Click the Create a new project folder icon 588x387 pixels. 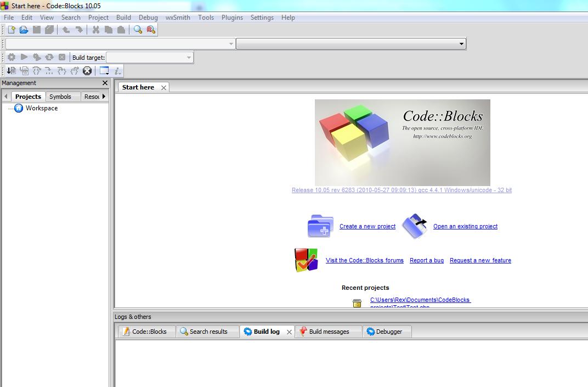(321, 226)
